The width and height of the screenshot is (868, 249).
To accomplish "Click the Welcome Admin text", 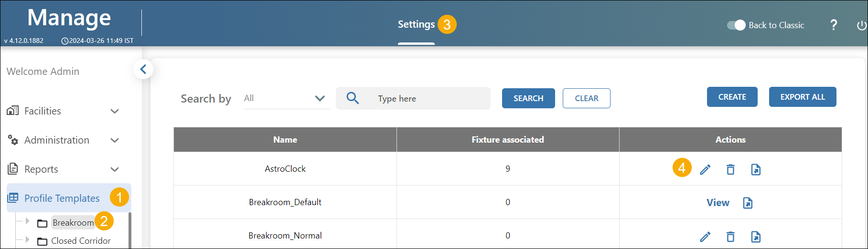I will tap(43, 72).
